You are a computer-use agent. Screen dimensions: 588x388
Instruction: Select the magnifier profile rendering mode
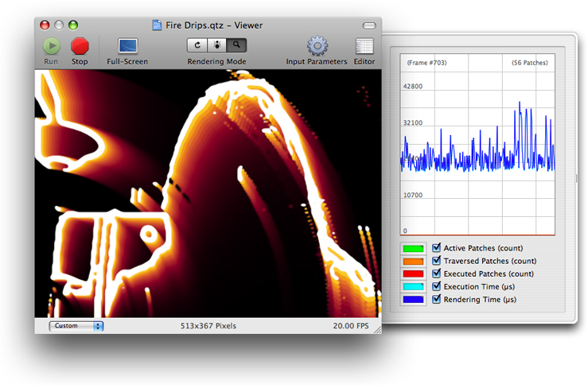tap(236, 45)
